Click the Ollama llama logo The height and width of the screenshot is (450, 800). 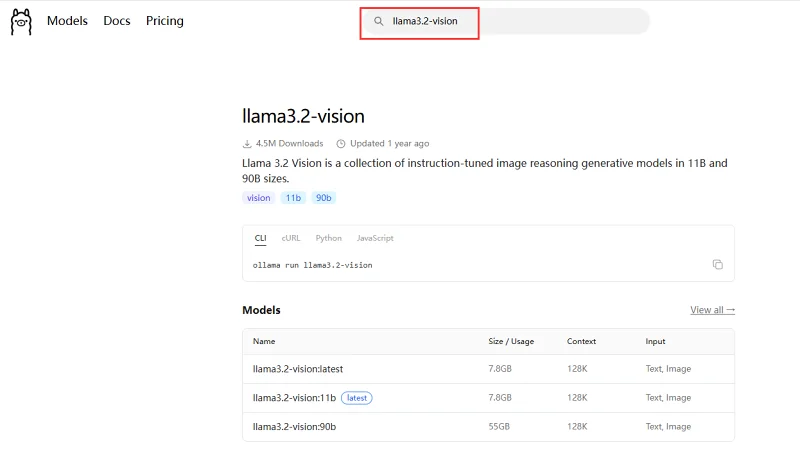[21, 21]
